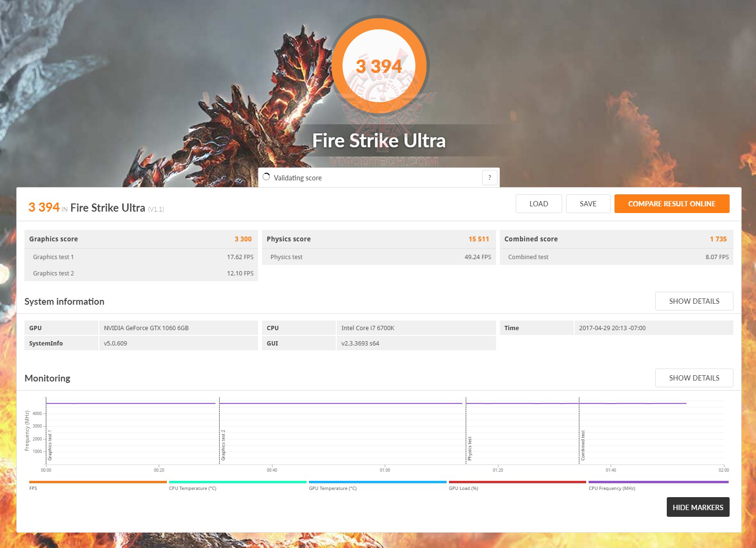
Task: Click the purple CPU frequency line in chart
Action: (366, 404)
